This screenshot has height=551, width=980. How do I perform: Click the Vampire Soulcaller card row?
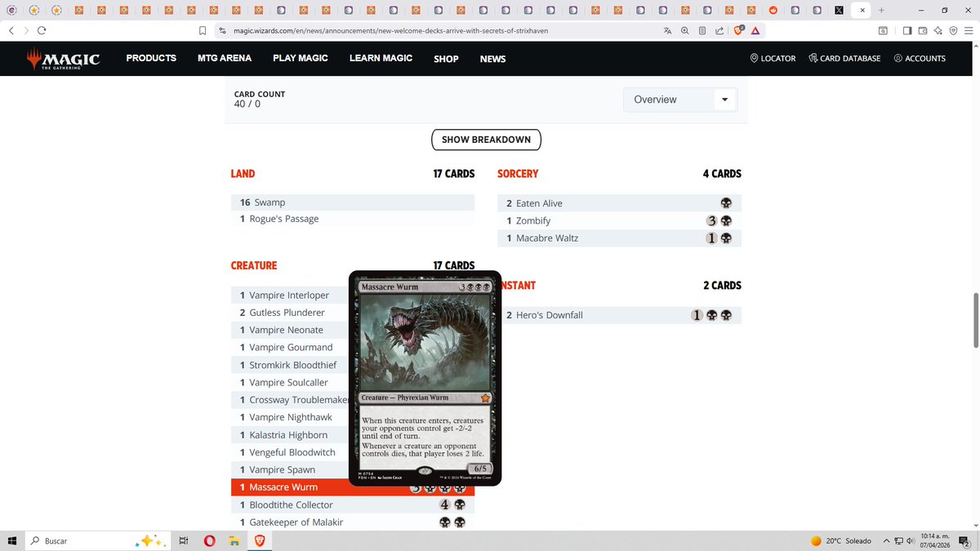click(290, 382)
